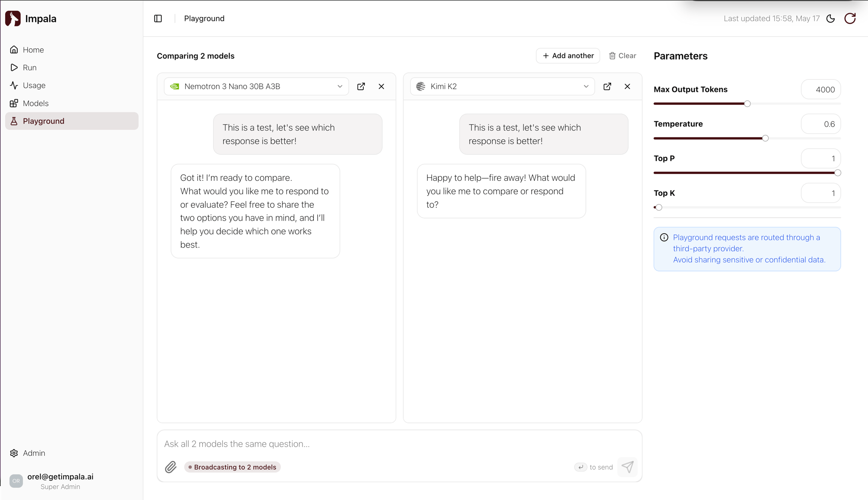Click the refresh icon in header
The height and width of the screenshot is (500, 868).
[x=850, y=19]
